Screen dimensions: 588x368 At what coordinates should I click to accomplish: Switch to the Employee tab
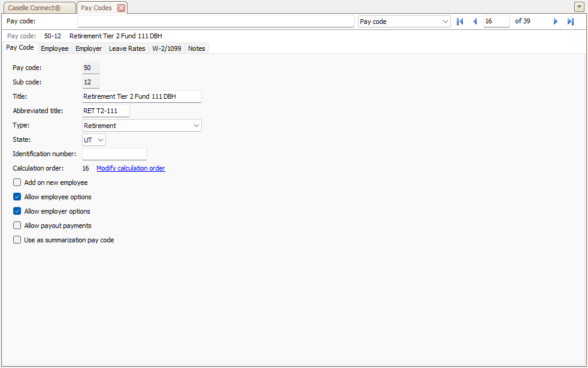point(54,48)
